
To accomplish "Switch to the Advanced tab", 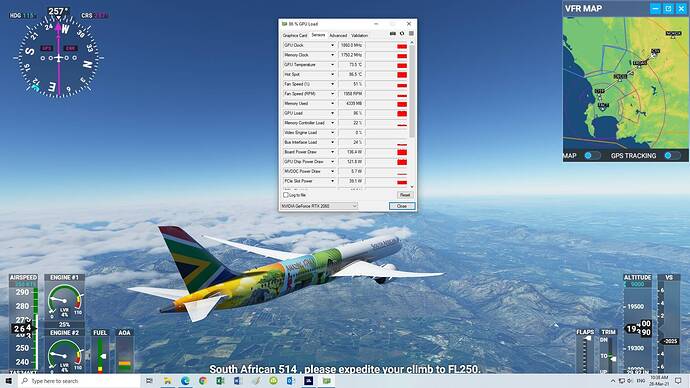I will (x=338, y=35).
